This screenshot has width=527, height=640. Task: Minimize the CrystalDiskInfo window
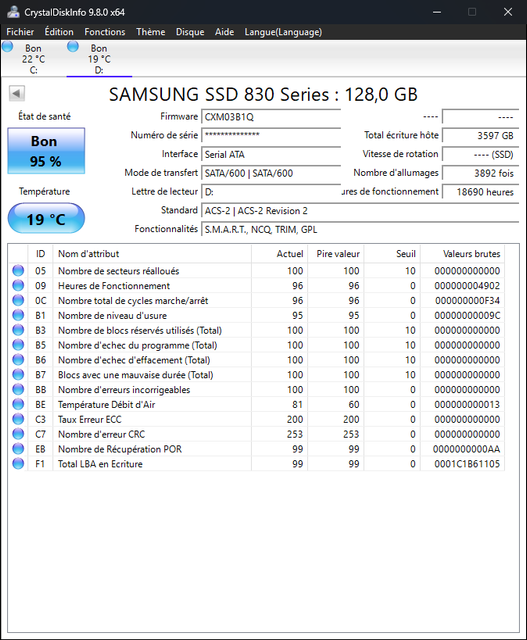click(437, 12)
